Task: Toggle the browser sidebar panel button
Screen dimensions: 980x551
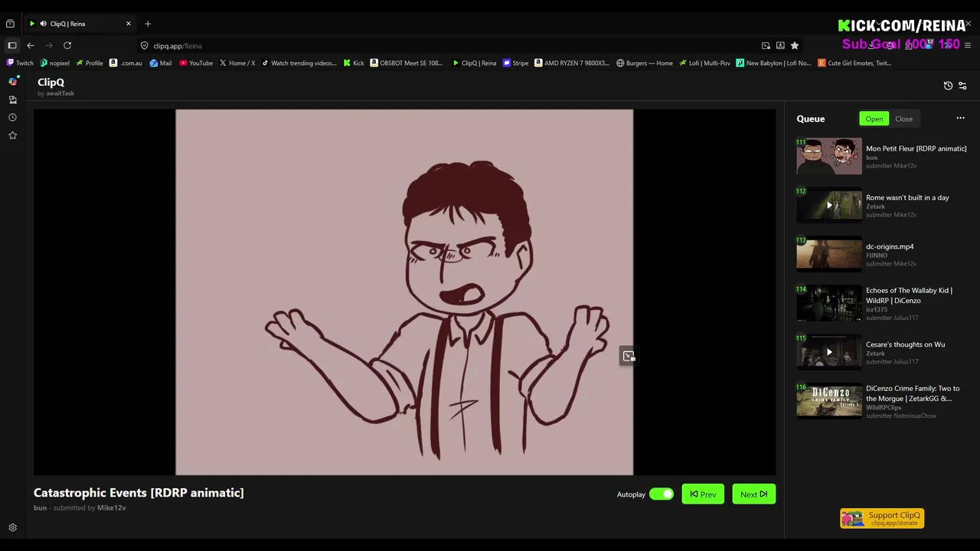Action: click(12, 45)
